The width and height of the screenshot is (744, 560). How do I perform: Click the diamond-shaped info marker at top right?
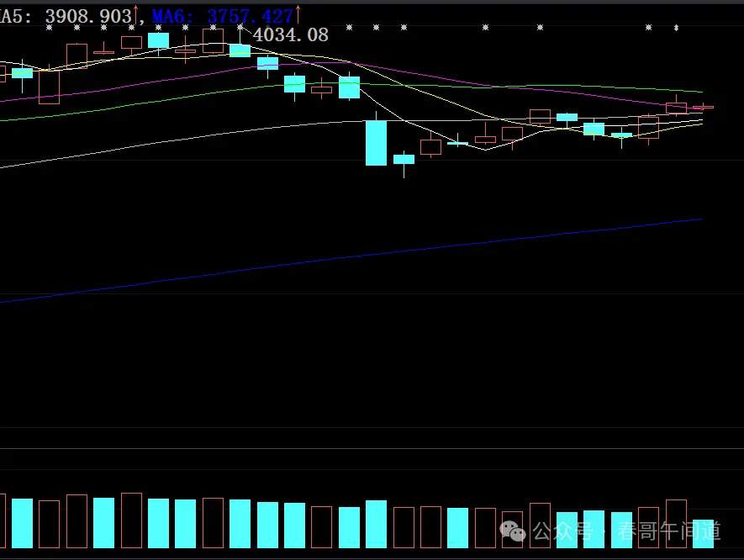point(676,28)
